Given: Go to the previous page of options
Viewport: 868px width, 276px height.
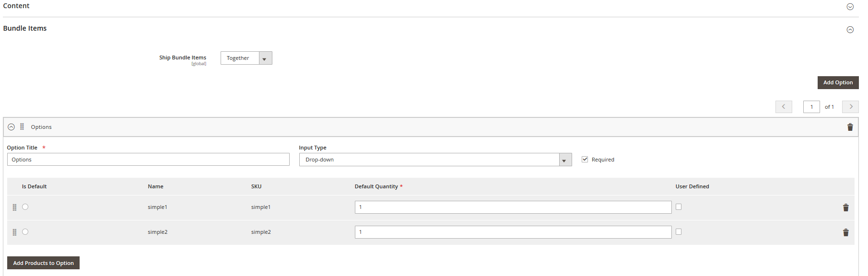Looking at the screenshot, I should coord(784,107).
